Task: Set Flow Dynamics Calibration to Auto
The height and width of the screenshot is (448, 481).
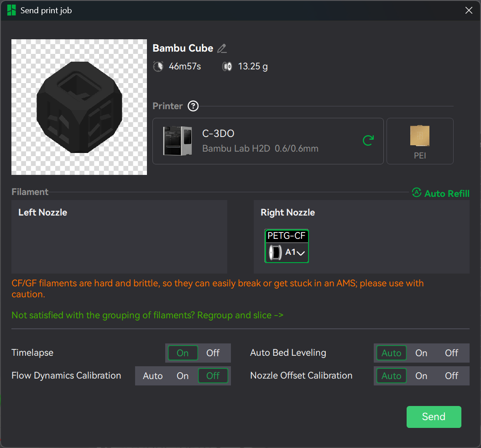Action: coord(152,376)
